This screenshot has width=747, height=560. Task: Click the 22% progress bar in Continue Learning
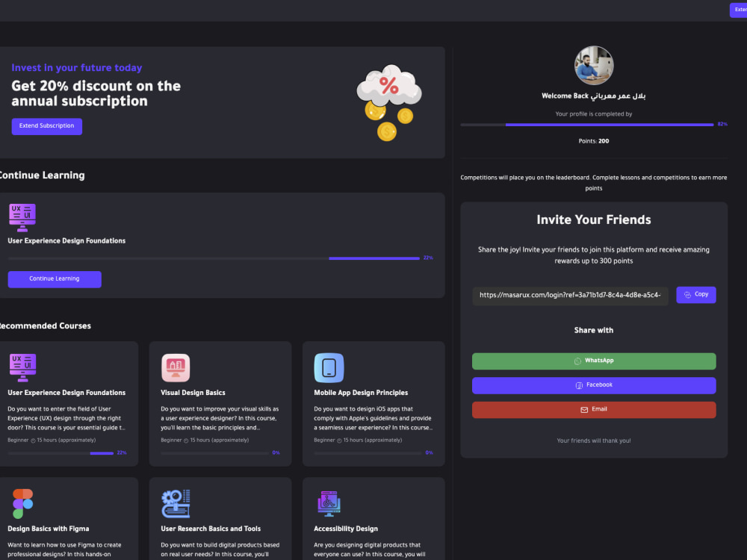(214, 258)
